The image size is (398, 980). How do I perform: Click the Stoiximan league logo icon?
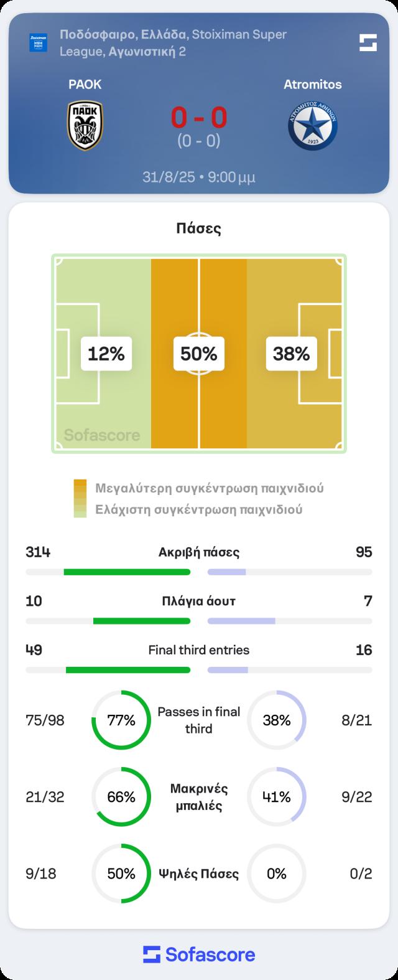[x=39, y=43]
